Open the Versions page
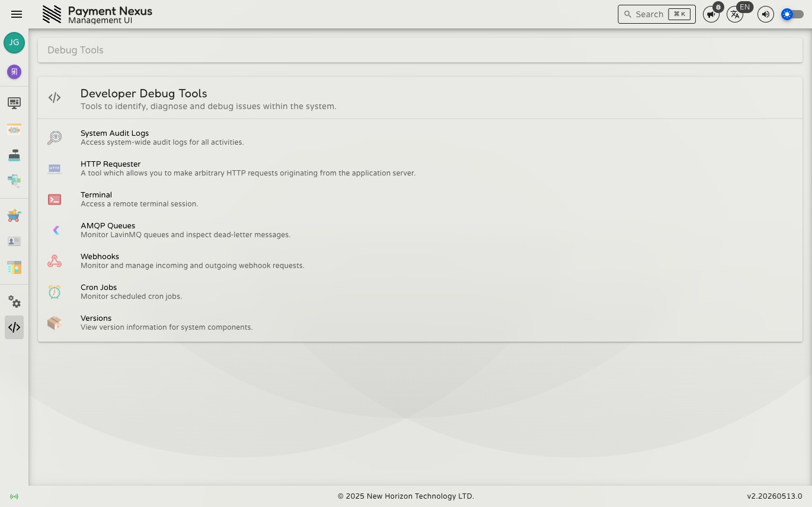The width and height of the screenshot is (812, 507). tap(420, 323)
